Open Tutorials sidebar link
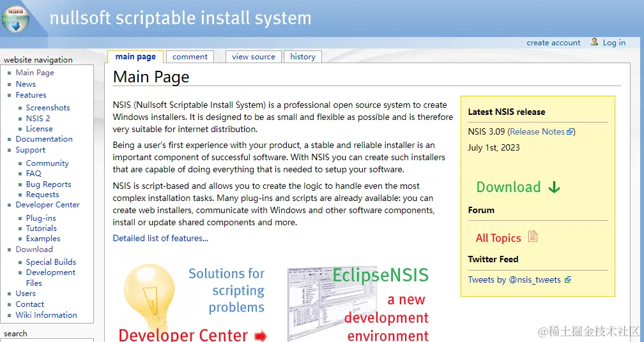Screen dimensions: 644x342 coord(41,228)
